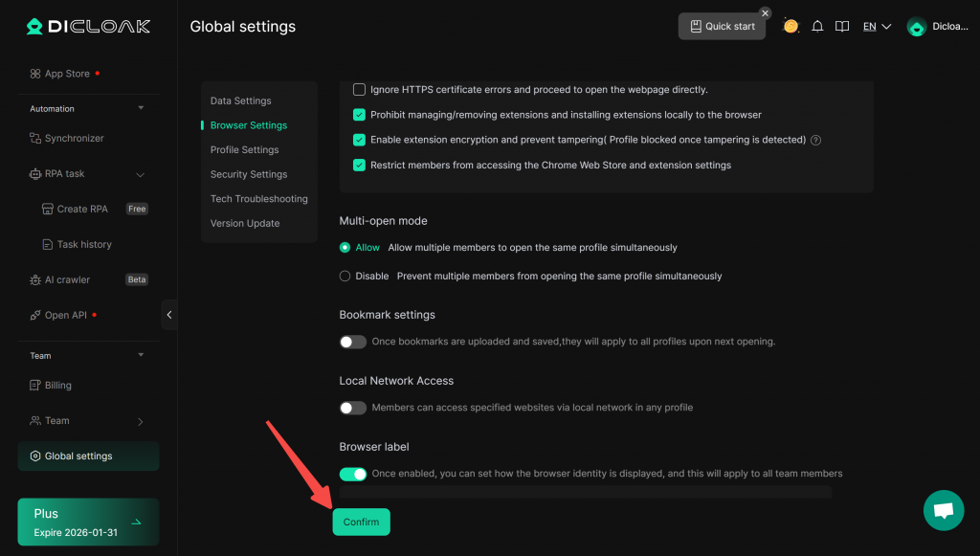Click the notification bell icon

[817, 27]
